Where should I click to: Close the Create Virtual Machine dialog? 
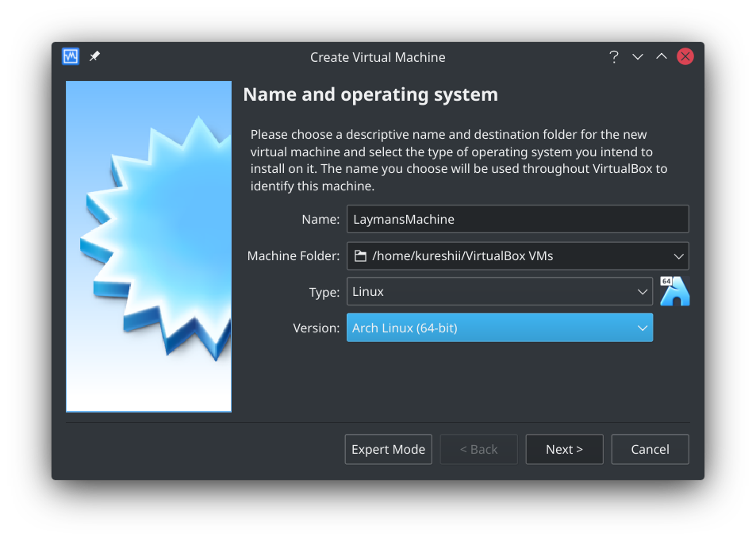click(x=685, y=56)
